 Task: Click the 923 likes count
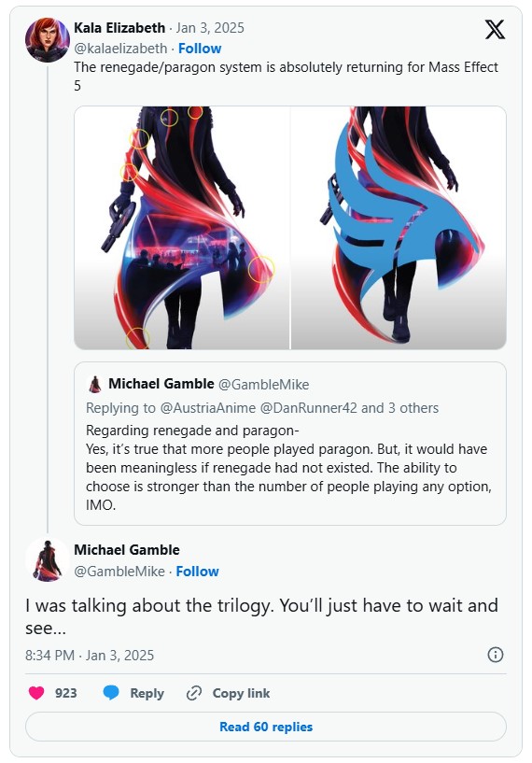pos(65,693)
